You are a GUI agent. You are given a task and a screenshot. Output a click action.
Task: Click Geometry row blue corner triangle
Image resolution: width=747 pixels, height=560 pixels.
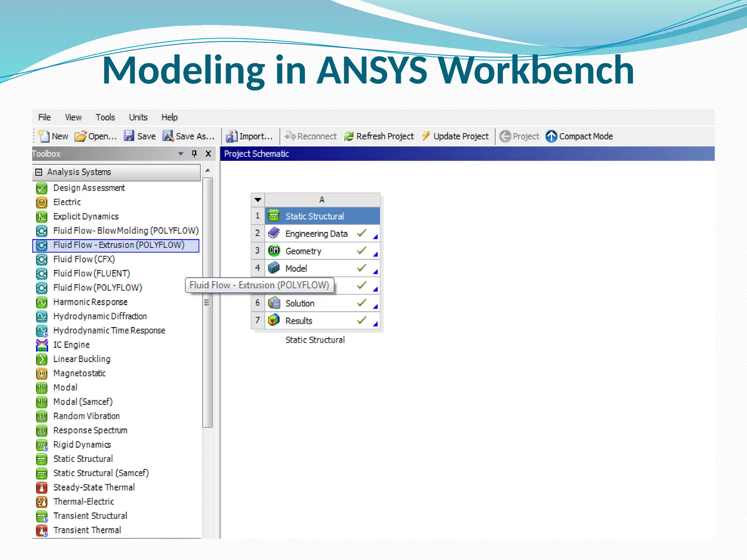[x=375, y=254]
